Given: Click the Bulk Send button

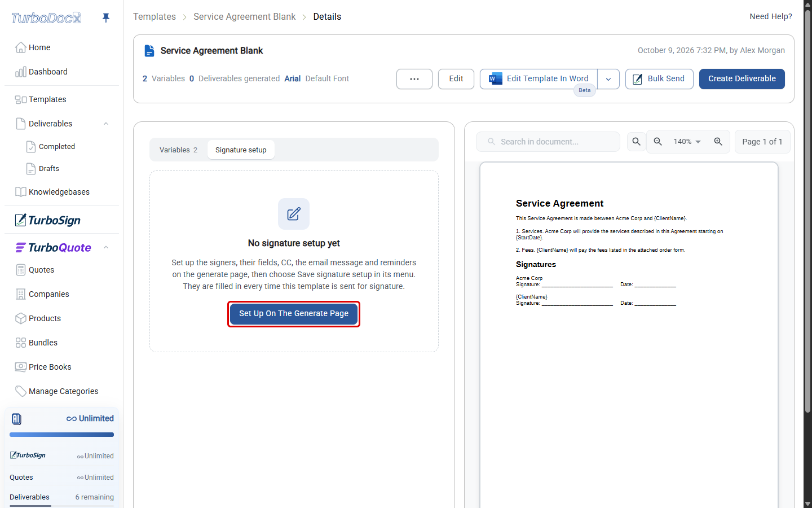Looking at the screenshot, I should coord(659,79).
